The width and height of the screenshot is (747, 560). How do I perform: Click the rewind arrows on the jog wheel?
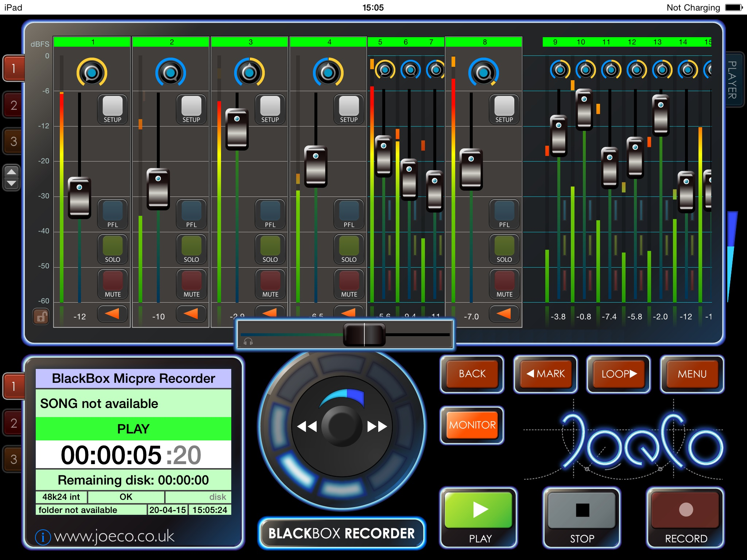307,426
